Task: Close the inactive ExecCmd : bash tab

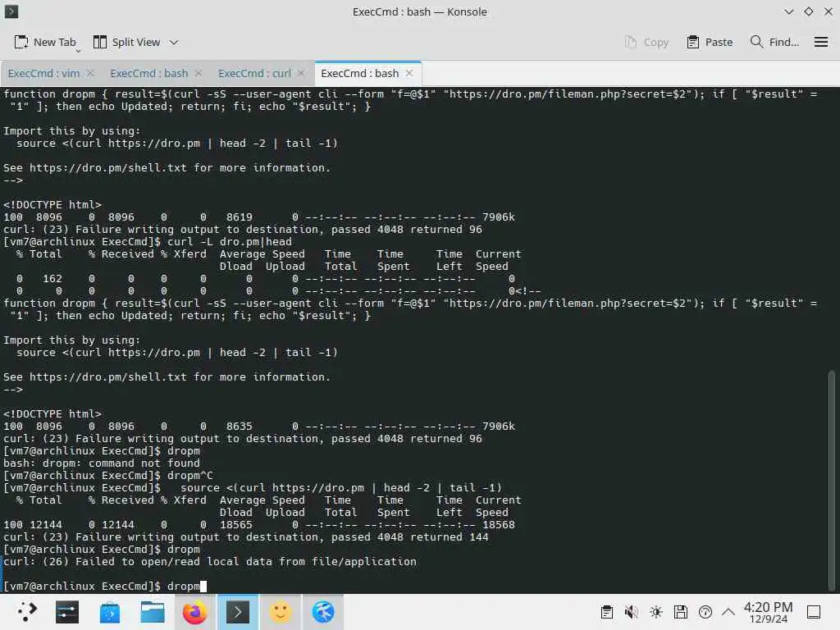Action: point(199,73)
